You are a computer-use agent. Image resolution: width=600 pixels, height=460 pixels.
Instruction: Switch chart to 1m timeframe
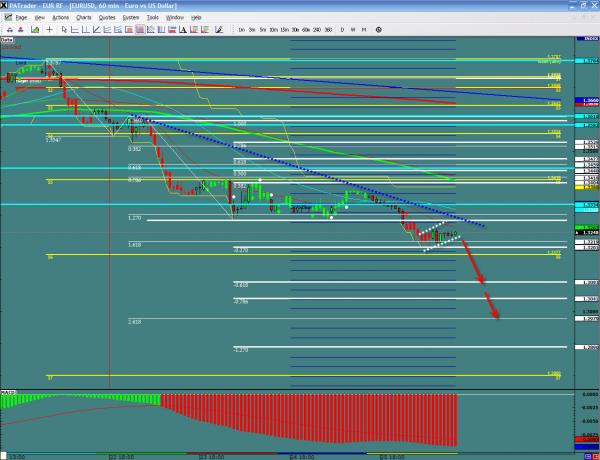point(242,30)
